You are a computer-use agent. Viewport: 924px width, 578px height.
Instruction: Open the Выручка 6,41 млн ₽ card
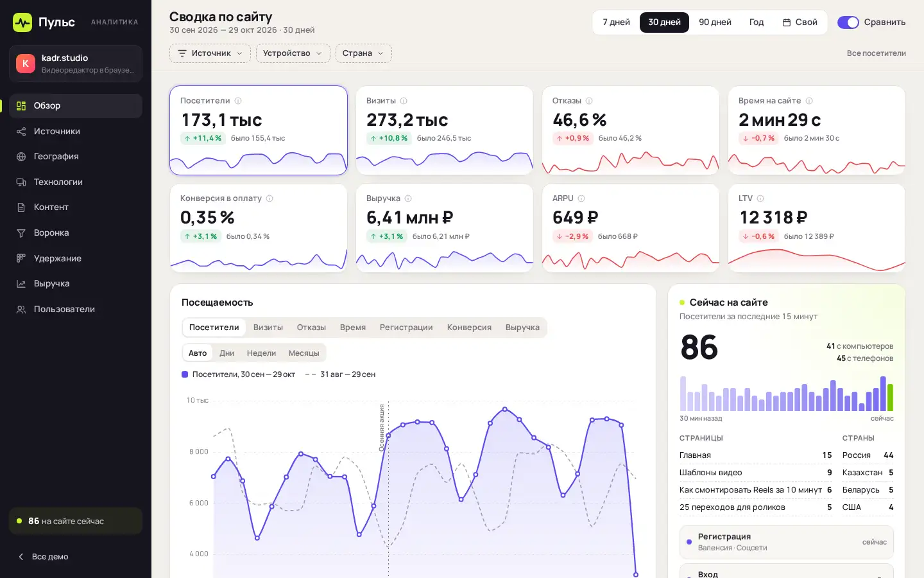445,228
